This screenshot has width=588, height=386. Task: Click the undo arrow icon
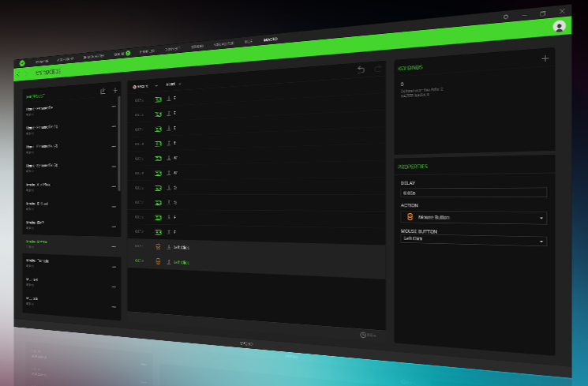[x=361, y=69]
